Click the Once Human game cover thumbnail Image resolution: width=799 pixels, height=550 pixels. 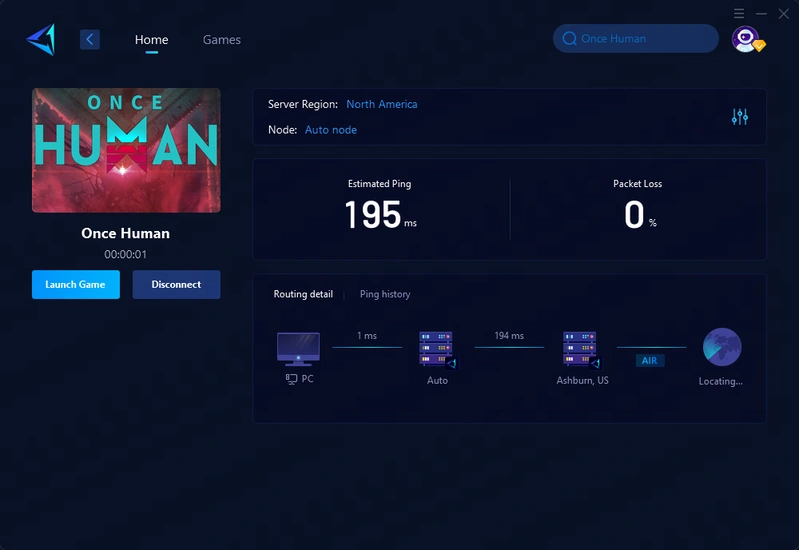coord(126,150)
